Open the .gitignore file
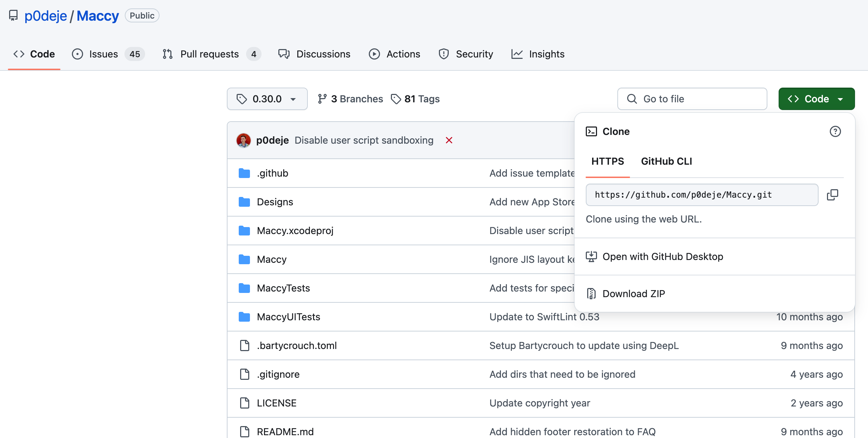Image resolution: width=868 pixels, height=438 pixels. (x=278, y=374)
